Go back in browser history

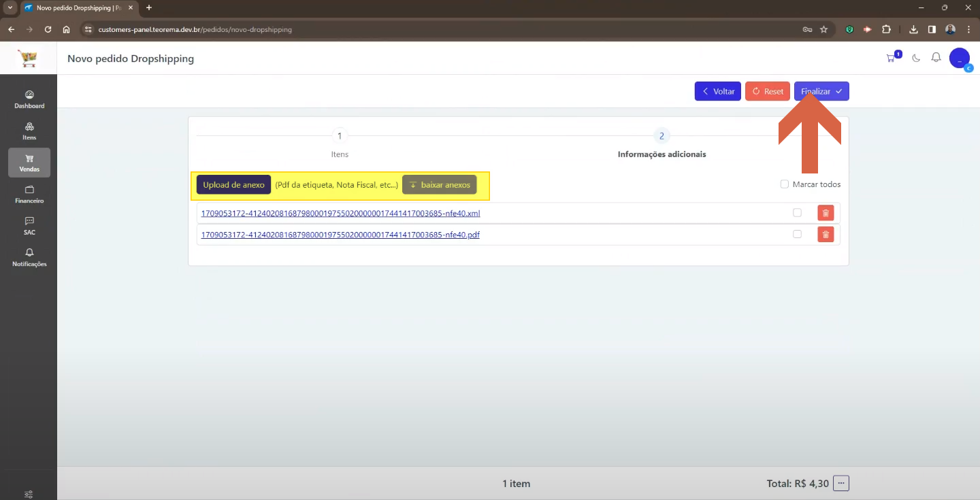(x=11, y=29)
